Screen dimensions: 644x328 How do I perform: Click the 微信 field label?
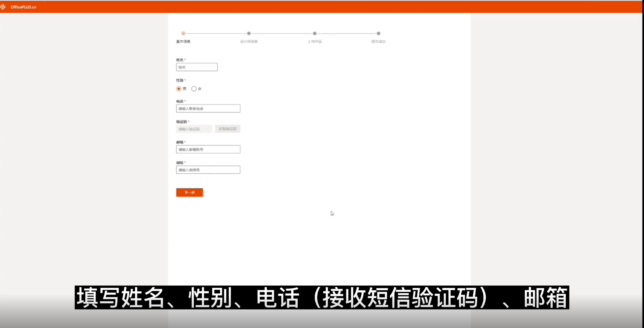[180, 163]
